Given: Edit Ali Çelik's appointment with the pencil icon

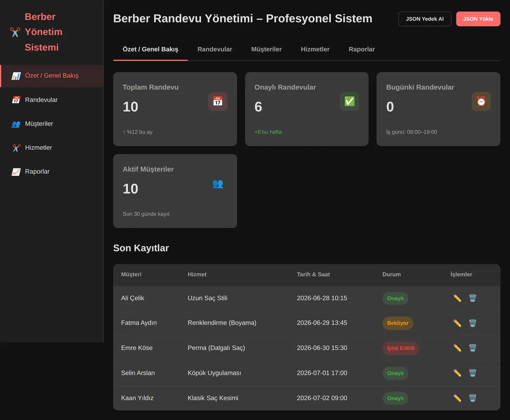Looking at the screenshot, I should (x=457, y=298).
